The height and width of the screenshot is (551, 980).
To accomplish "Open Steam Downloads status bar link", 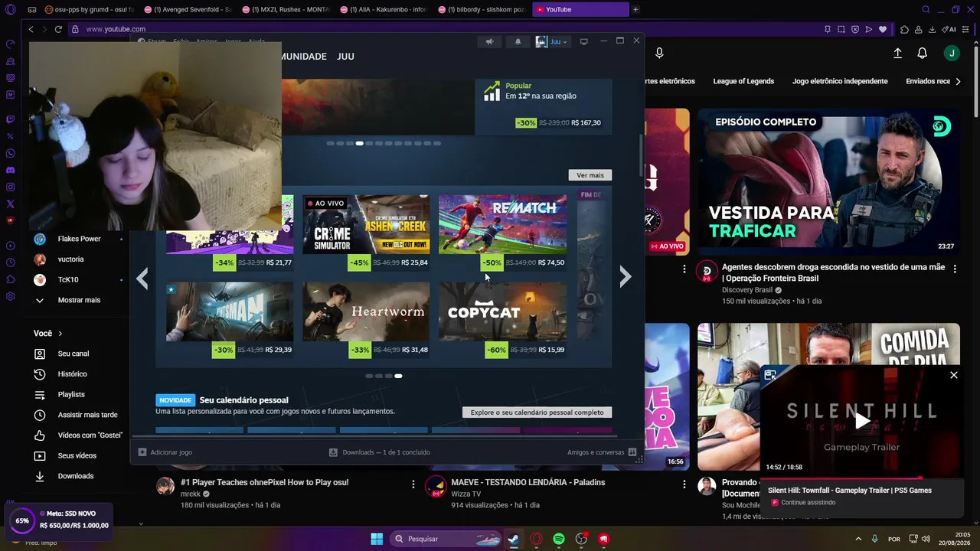I will point(380,452).
